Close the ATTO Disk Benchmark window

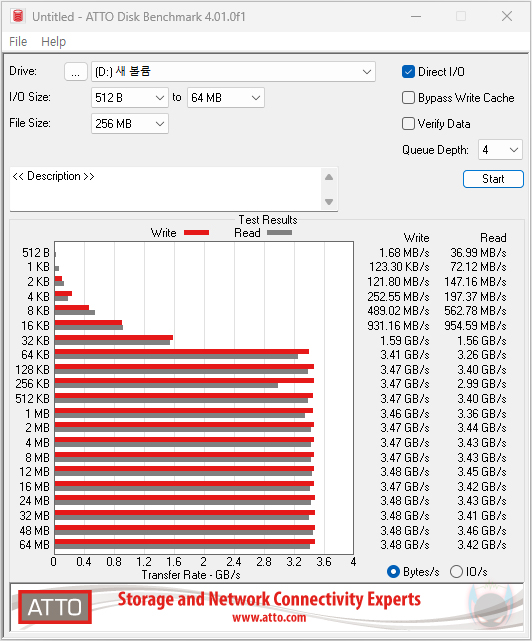(x=507, y=16)
